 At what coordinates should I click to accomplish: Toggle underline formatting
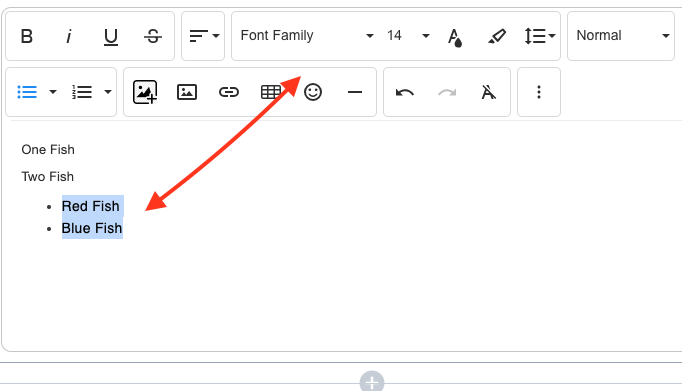tap(110, 37)
